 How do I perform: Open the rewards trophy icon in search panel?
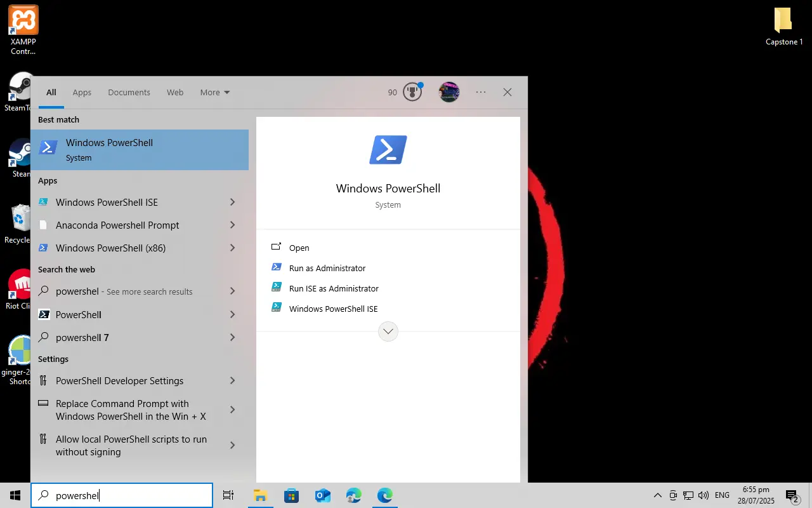[413, 92]
